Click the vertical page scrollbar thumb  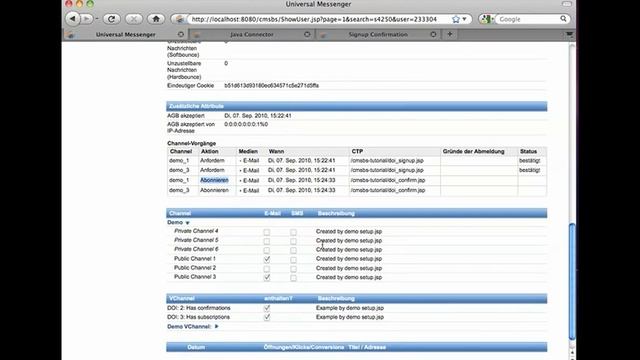click(572, 281)
